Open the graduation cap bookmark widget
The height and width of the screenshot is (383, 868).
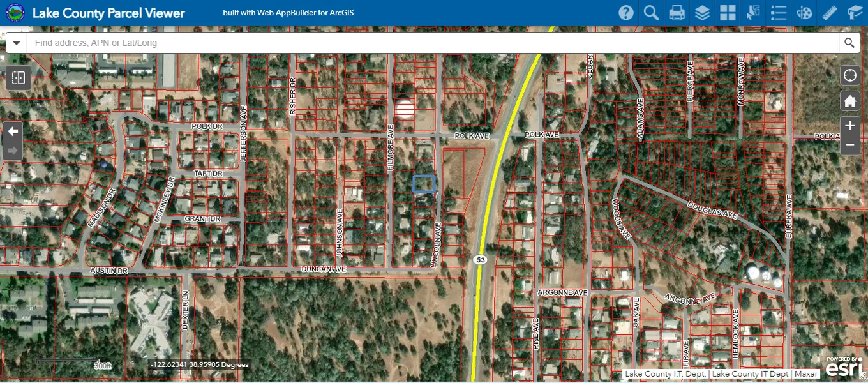[855, 13]
